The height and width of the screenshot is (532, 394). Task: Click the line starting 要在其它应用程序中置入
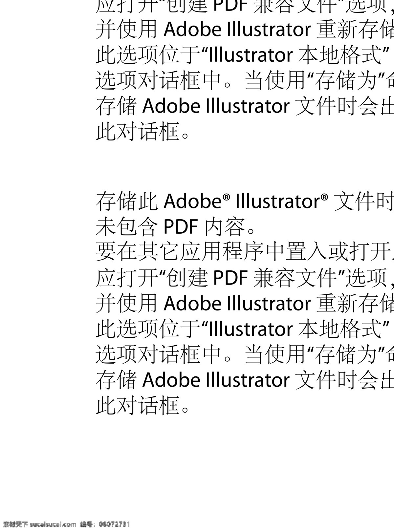click(x=245, y=252)
